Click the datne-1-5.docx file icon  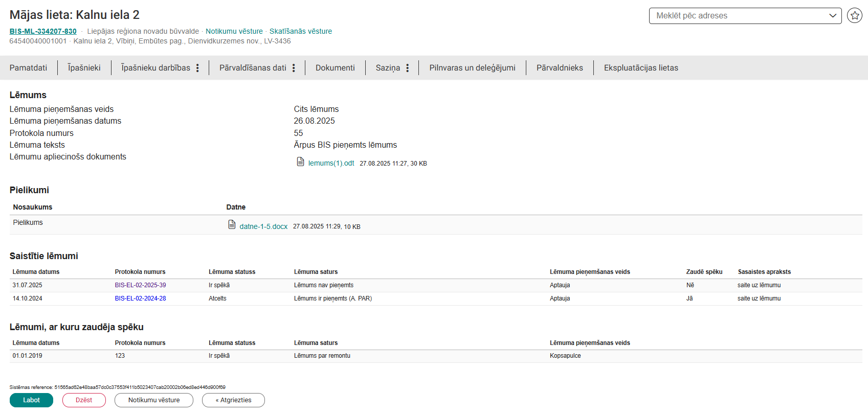pos(232,225)
